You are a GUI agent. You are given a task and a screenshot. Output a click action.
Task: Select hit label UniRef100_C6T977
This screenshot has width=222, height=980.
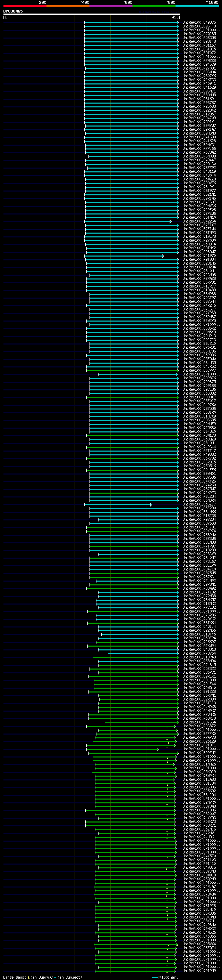tap(199, 191)
